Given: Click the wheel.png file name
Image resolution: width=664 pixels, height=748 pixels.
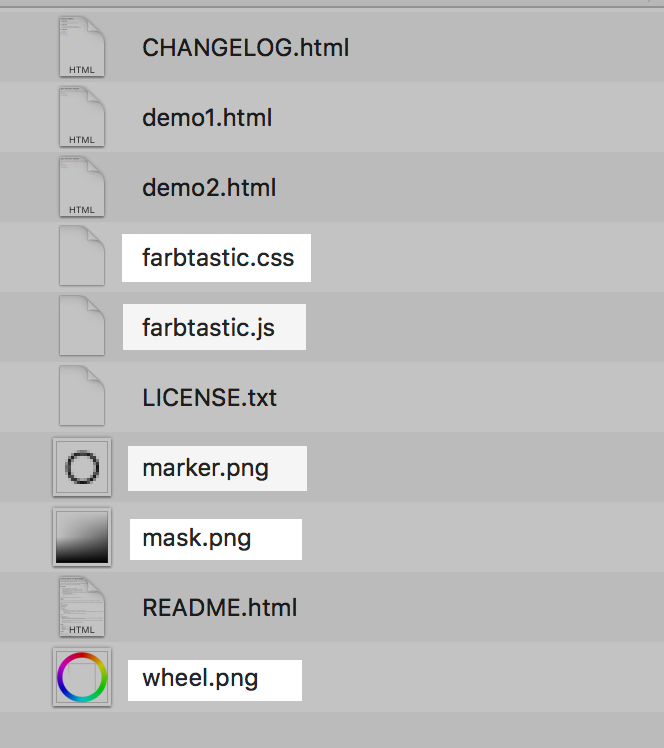Looking at the screenshot, I should pos(200,678).
